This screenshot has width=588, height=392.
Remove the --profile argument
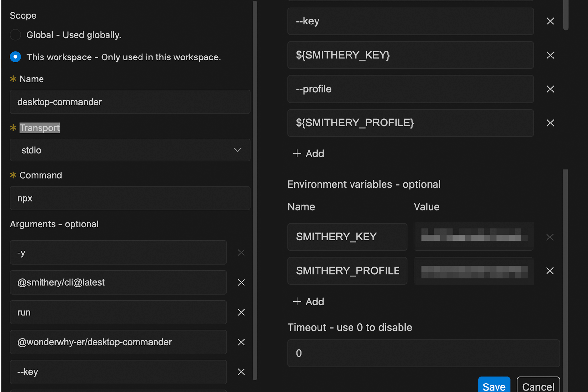550,89
